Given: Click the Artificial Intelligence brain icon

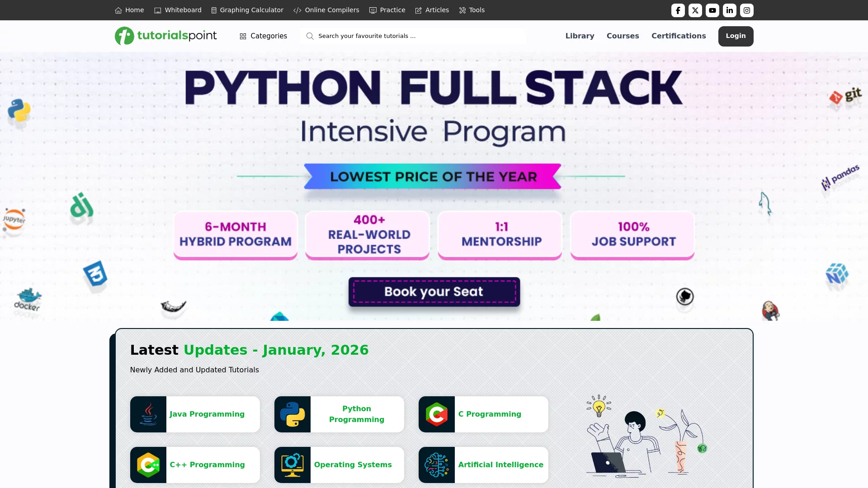Looking at the screenshot, I should [436, 465].
